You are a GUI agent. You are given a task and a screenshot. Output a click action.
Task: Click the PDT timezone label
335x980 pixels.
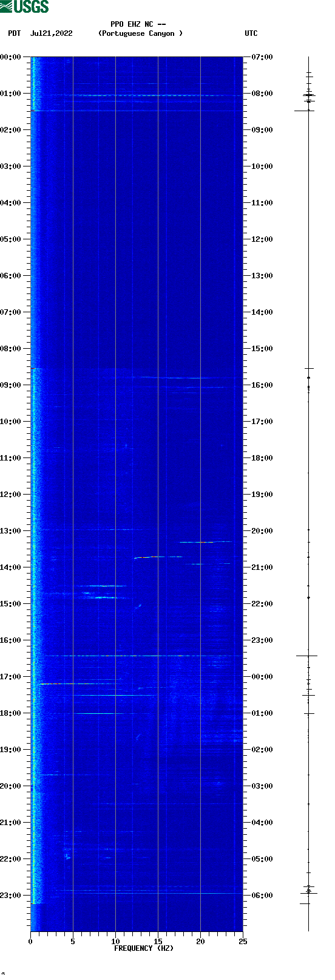(14, 33)
